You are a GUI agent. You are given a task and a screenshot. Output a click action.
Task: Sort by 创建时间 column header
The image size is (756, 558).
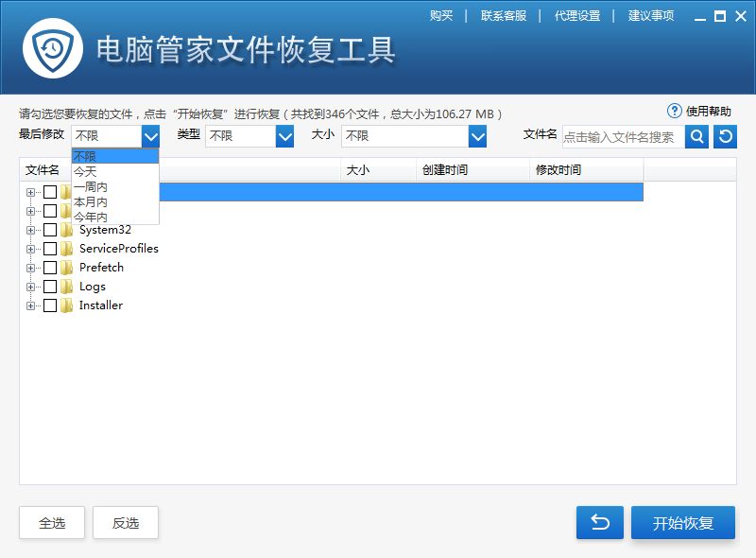[x=473, y=170]
